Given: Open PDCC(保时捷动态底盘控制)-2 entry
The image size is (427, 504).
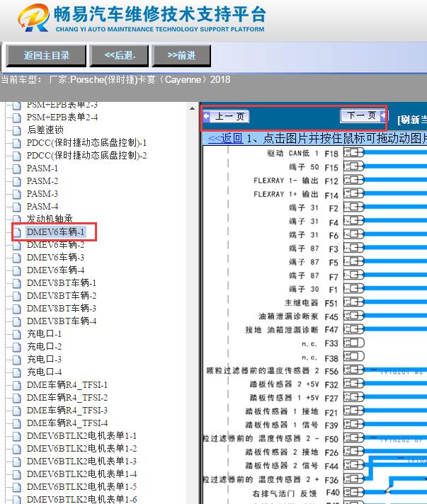Looking at the screenshot, I should [x=86, y=155].
